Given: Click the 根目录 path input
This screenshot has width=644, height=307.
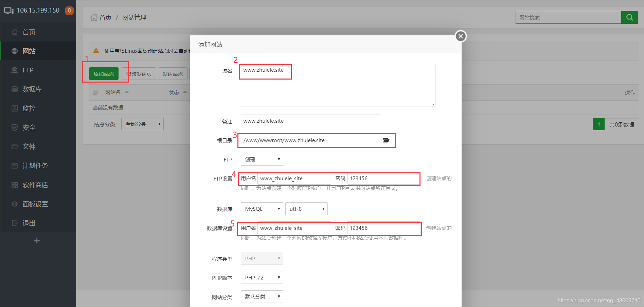Looking at the screenshot, I should pos(311,140).
